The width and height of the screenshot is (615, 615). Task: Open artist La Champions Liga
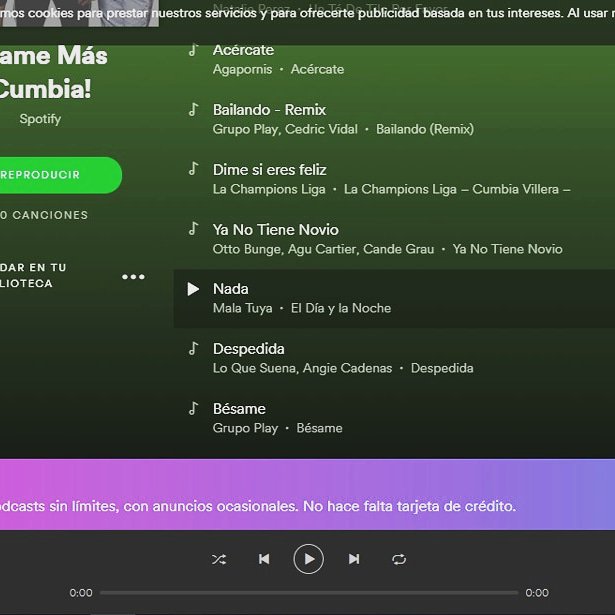[269, 189]
